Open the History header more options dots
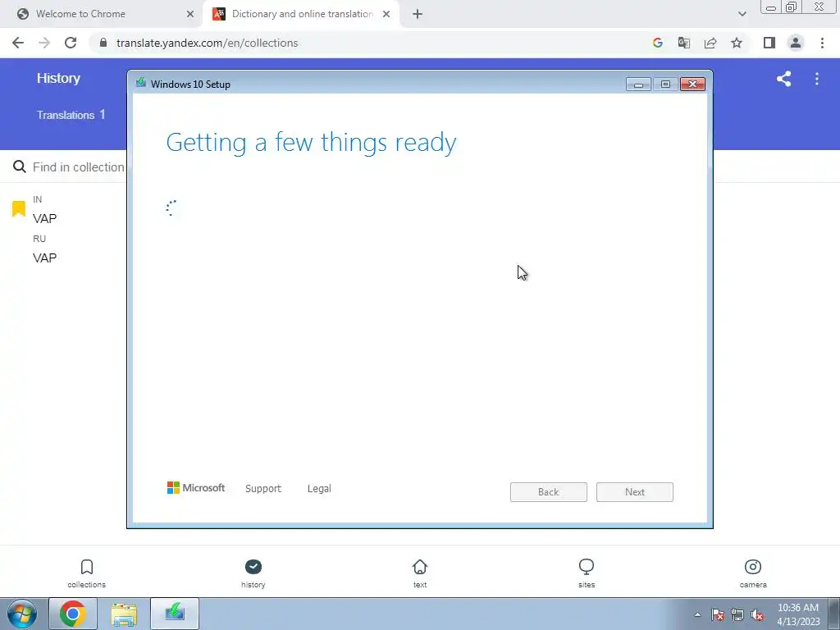Image resolution: width=840 pixels, height=630 pixels. pyautogui.click(x=816, y=79)
